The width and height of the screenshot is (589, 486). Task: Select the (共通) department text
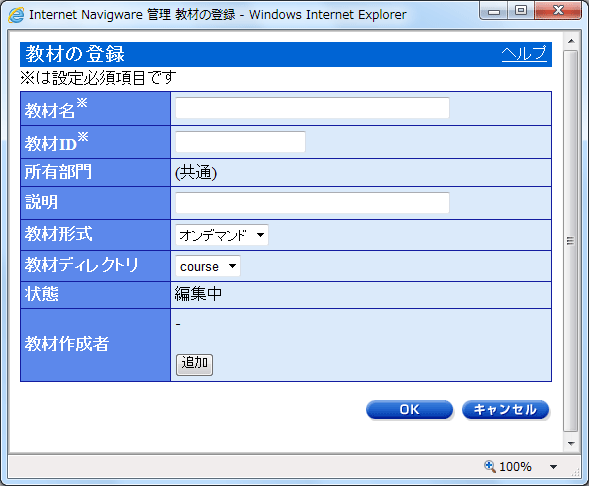click(196, 172)
